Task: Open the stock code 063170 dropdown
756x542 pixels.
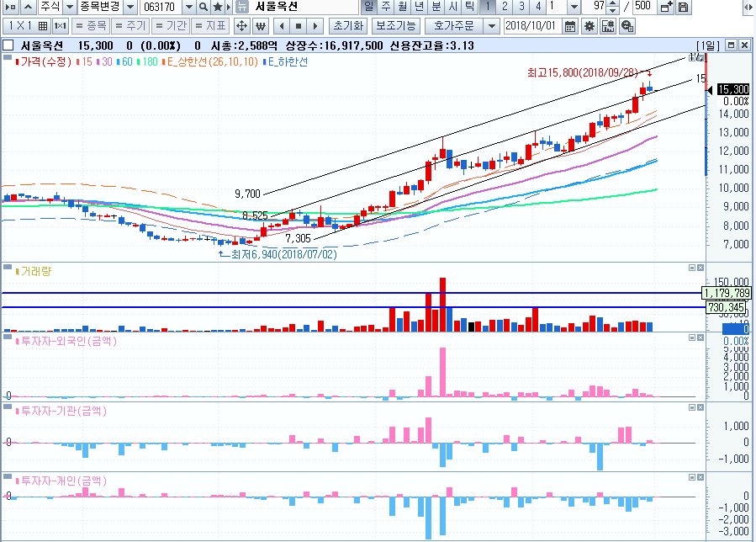Action: click(x=189, y=7)
